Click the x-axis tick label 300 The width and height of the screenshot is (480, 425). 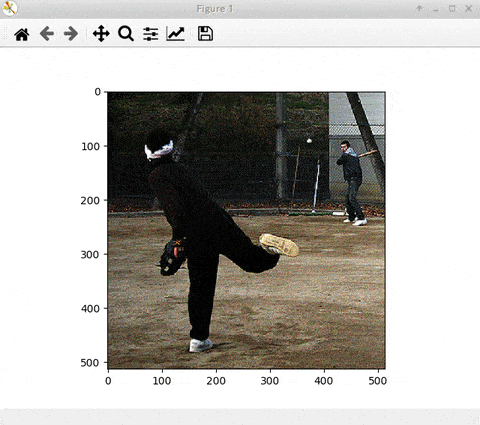pos(270,381)
